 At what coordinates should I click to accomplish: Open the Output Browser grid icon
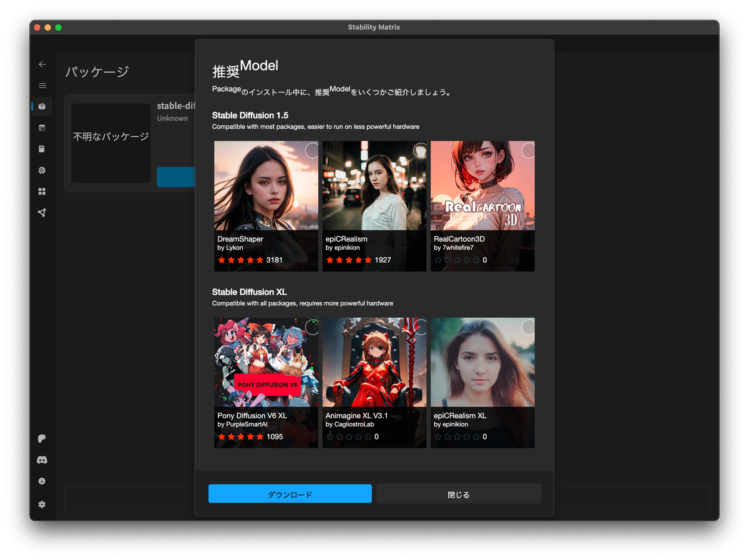point(42,192)
